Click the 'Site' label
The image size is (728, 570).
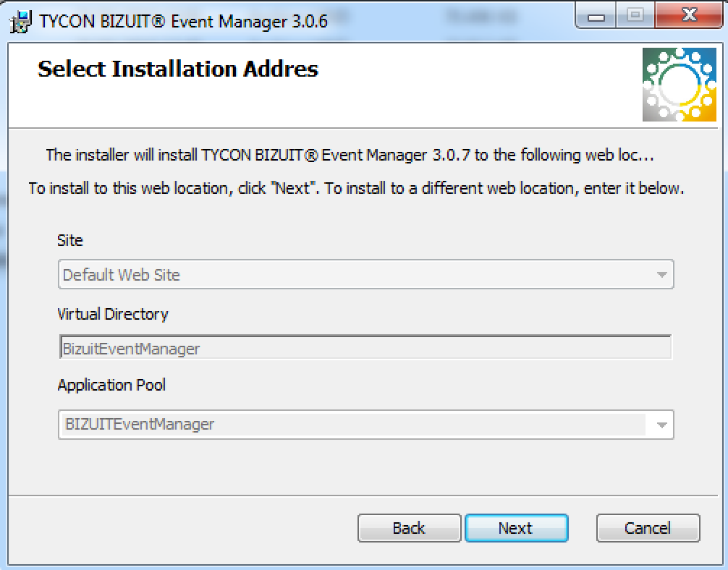coord(70,240)
